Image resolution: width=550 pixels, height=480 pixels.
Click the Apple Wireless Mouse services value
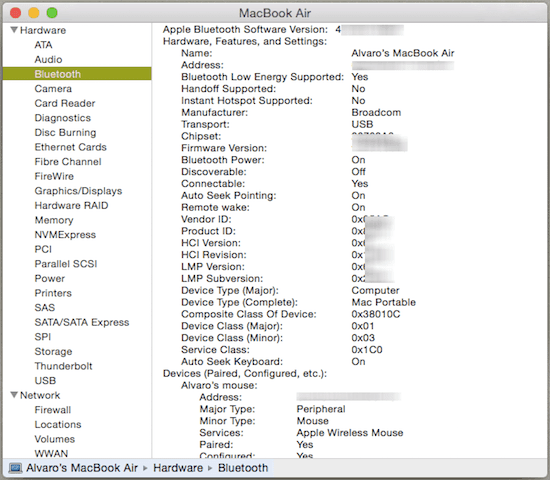coord(350,433)
